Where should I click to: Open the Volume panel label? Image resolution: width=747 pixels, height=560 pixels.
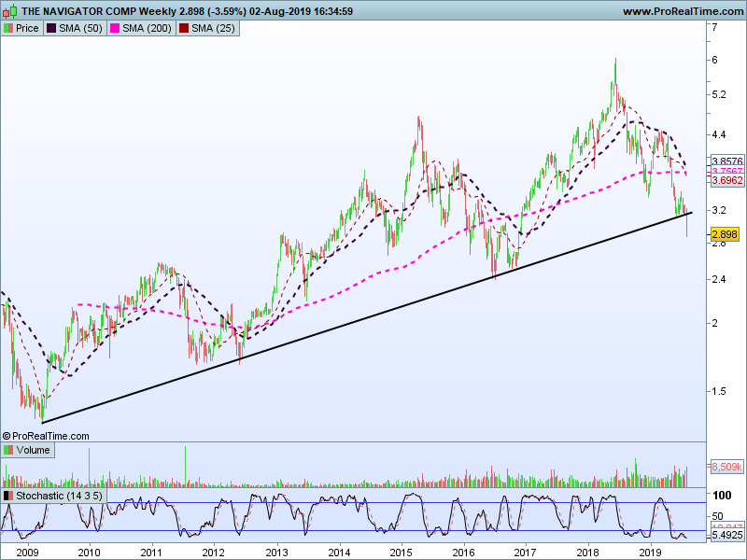pos(33,450)
